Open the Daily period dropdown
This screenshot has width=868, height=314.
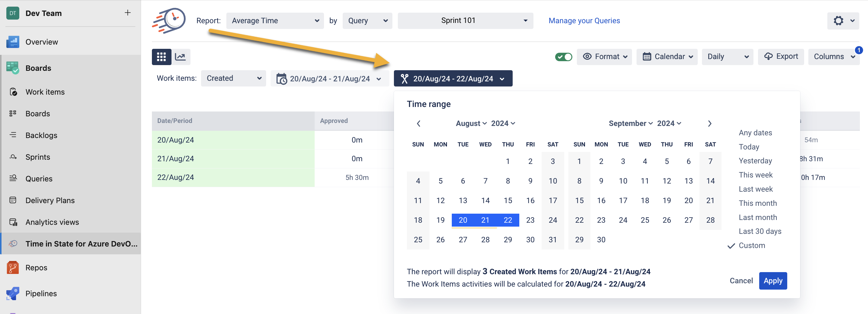(727, 57)
